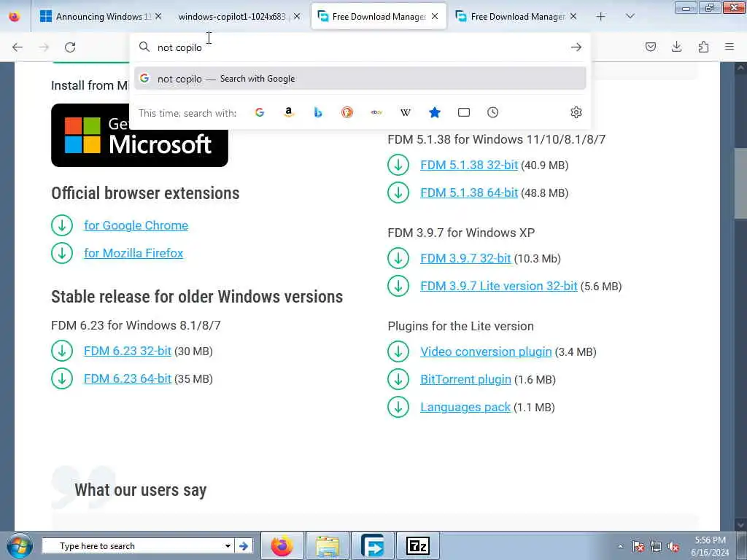Search this time with eBay
The height and width of the screenshot is (560, 747).
point(376,112)
